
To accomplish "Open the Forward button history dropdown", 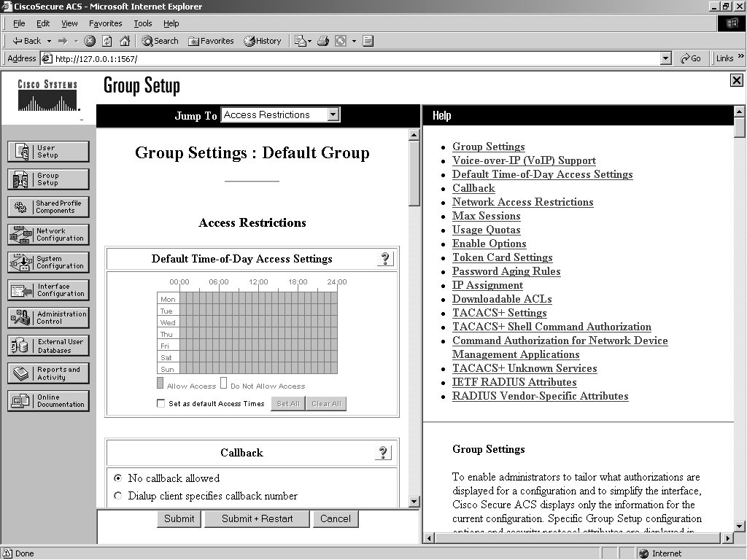I will coord(76,41).
